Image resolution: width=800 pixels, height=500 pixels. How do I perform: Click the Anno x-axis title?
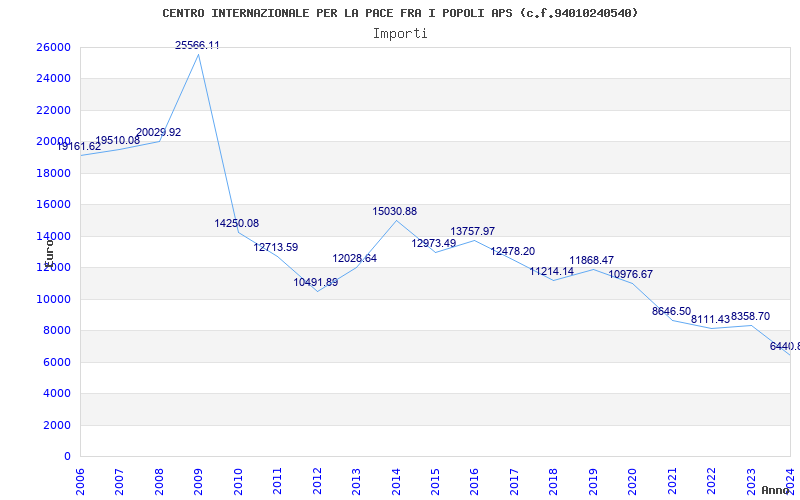point(777,490)
